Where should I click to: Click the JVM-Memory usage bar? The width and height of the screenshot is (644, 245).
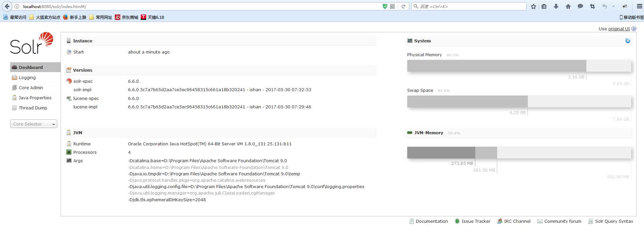coord(519,153)
